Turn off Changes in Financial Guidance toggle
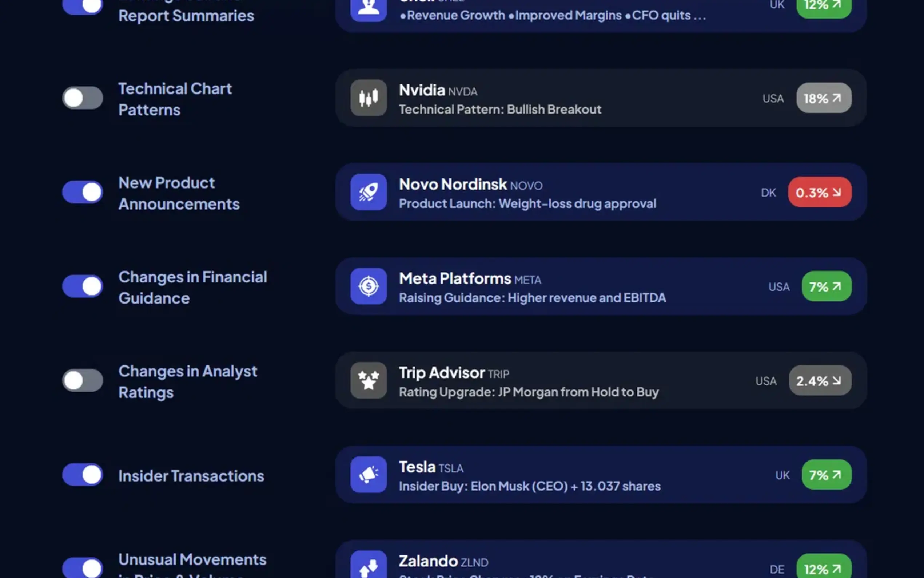The image size is (924, 578). coord(83,286)
